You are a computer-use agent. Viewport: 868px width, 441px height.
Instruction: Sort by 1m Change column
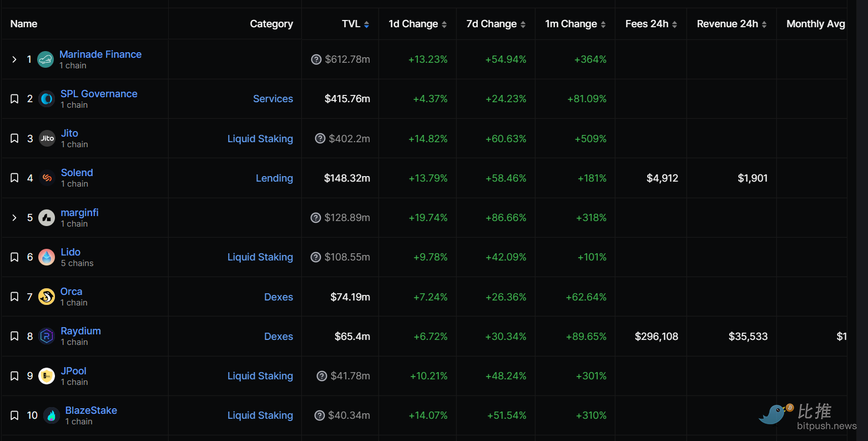(576, 24)
